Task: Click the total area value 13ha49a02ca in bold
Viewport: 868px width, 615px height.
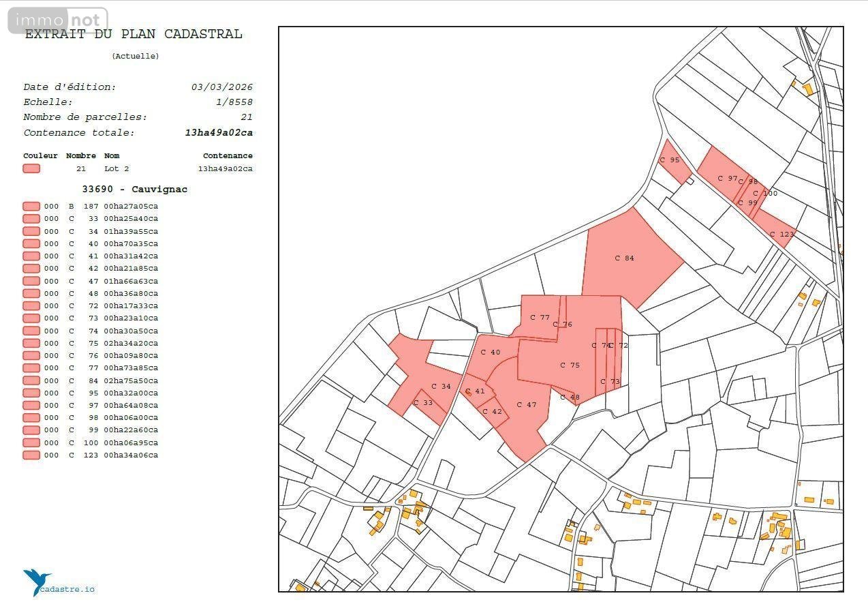Action: coord(218,133)
